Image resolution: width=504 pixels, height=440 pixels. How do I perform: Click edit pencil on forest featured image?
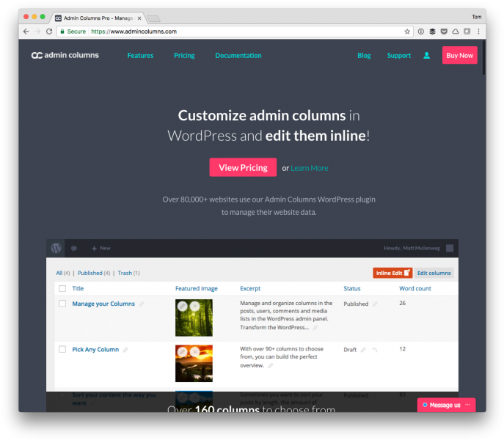point(182,307)
